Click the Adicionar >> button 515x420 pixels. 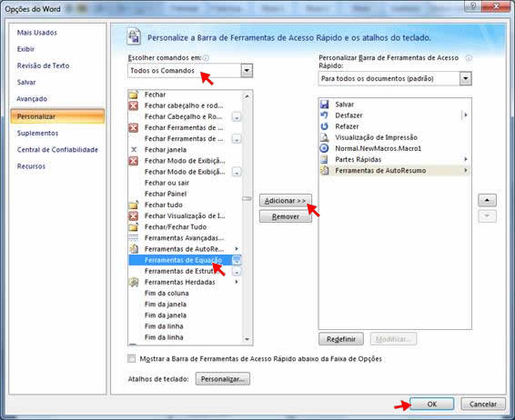coord(285,201)
